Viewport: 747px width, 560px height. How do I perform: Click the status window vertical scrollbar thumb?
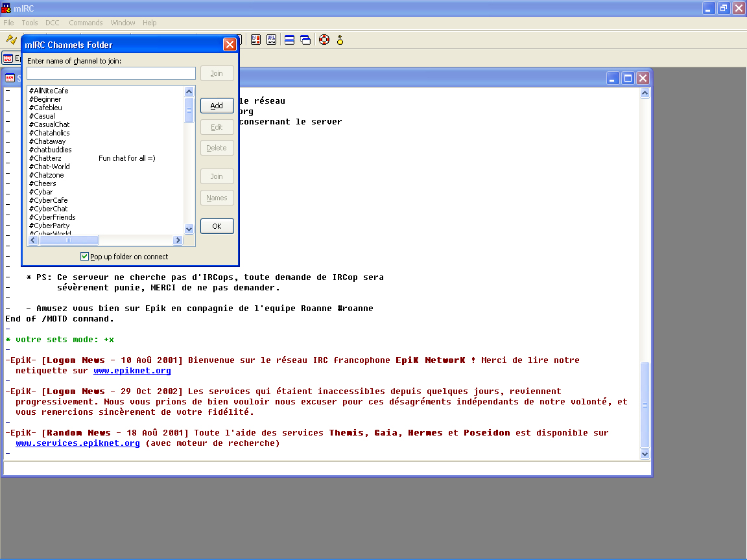click(645, 405)
